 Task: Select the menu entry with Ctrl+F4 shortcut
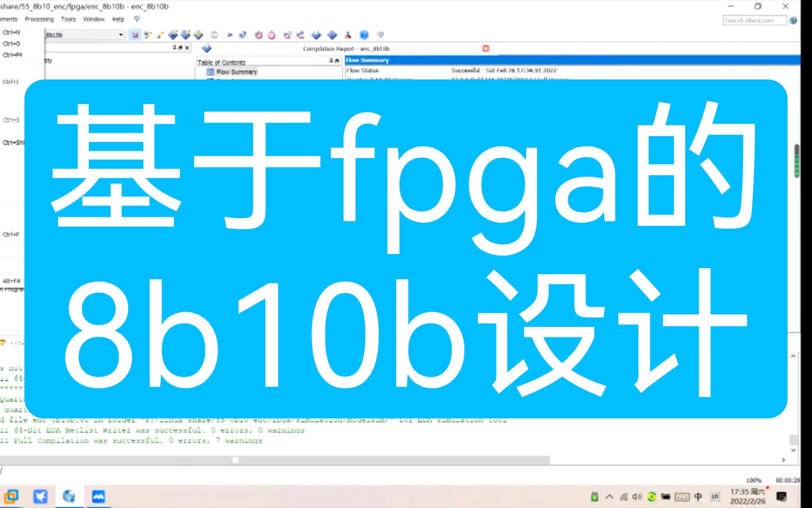[12, 55]
